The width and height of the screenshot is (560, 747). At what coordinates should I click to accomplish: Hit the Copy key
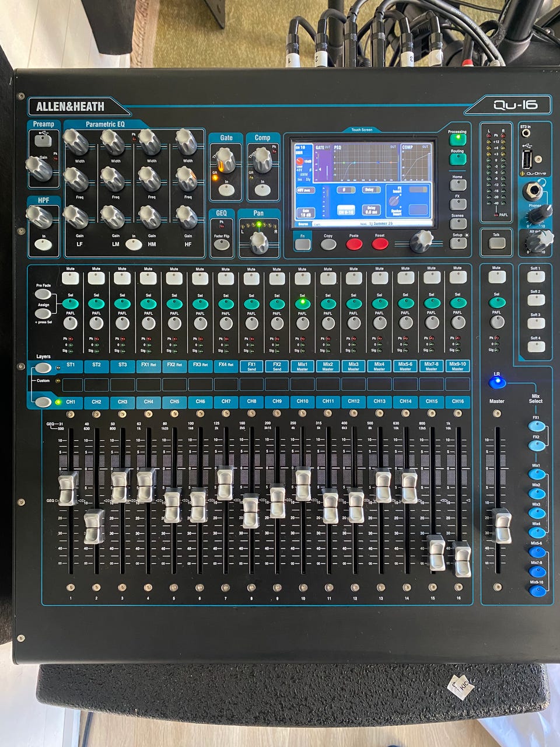coord(328,244)
